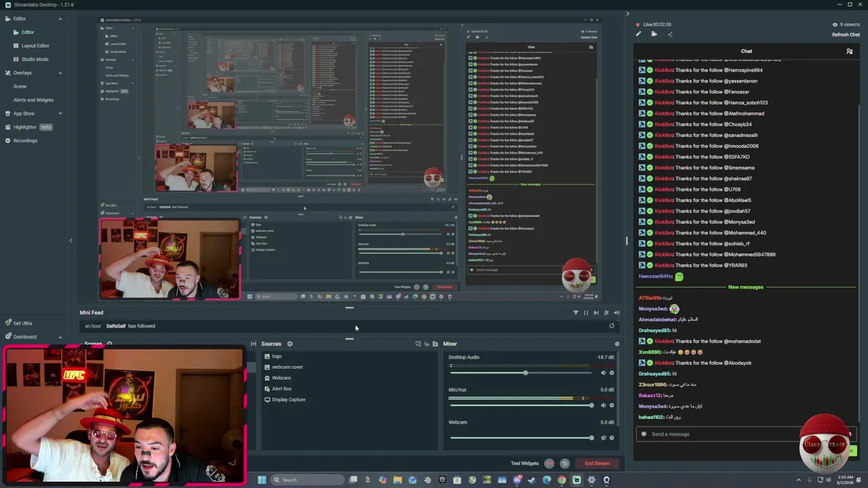868x488 pixels.
Task: Click the camera clip icon under Live
Action: click(x=654, y=34)
